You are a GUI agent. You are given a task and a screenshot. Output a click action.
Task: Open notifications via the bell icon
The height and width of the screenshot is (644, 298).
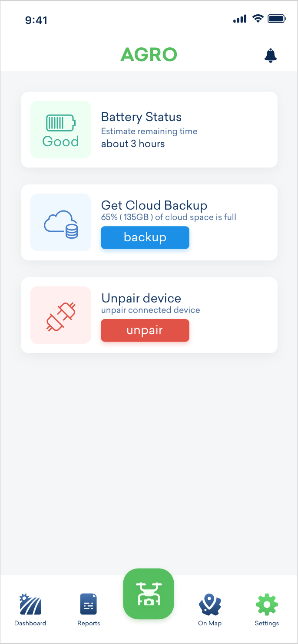(270, 56)
